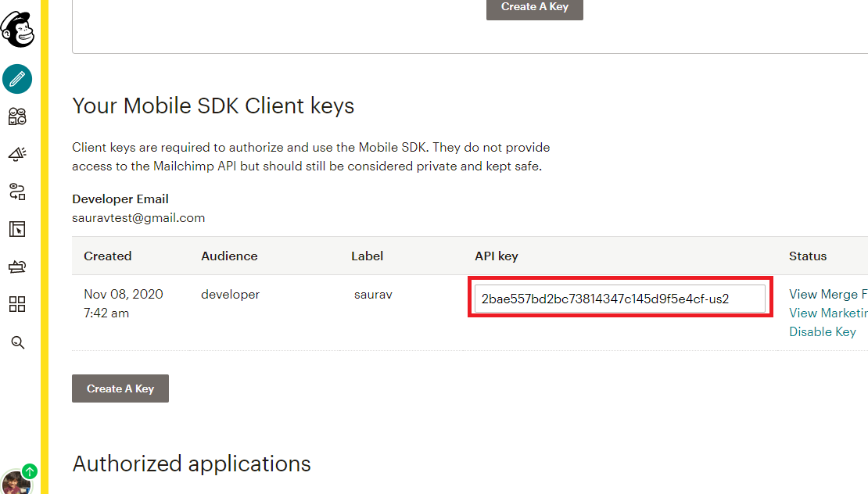This screenshot has width=868, height=494.
Task: Click the Status column header
Action: click(x=808, y=256)
